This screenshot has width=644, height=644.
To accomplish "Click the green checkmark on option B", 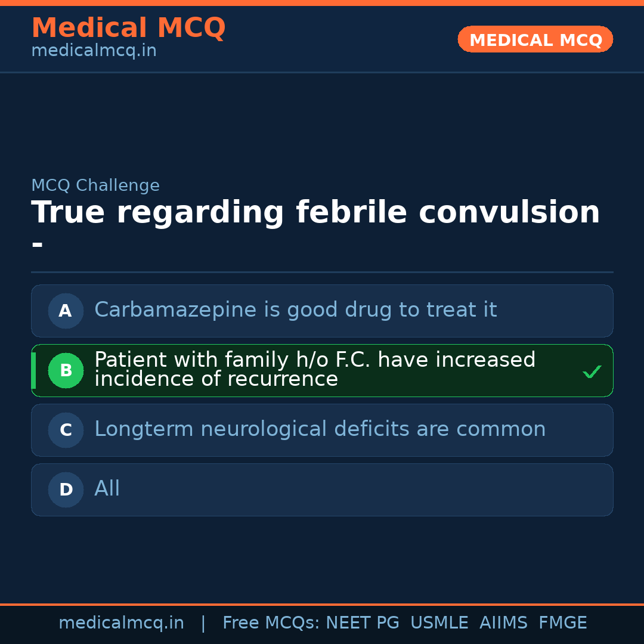I will [592, 372].
